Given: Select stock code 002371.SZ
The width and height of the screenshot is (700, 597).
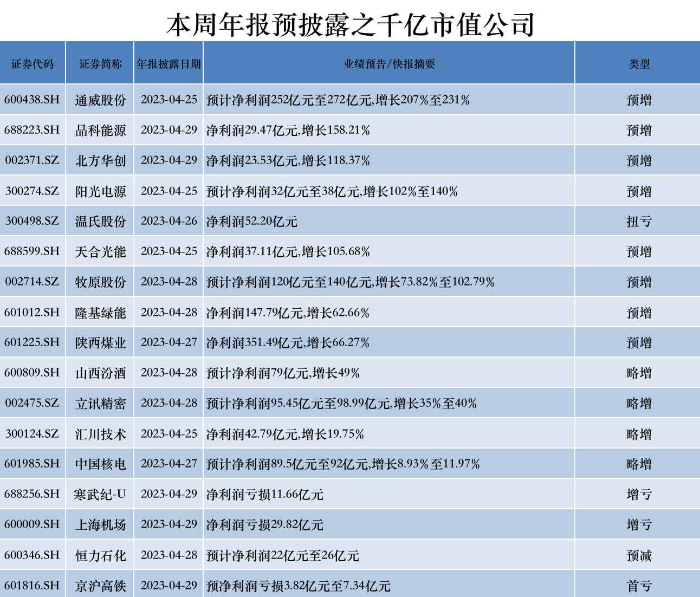Looking at the screenshot, I should tap(32, 160).
